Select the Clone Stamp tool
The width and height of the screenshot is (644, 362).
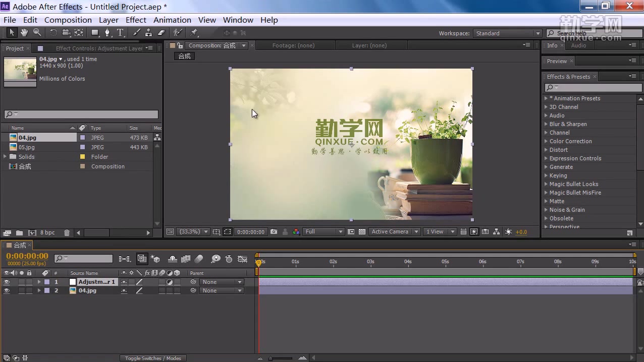click(x=149, y=32)
